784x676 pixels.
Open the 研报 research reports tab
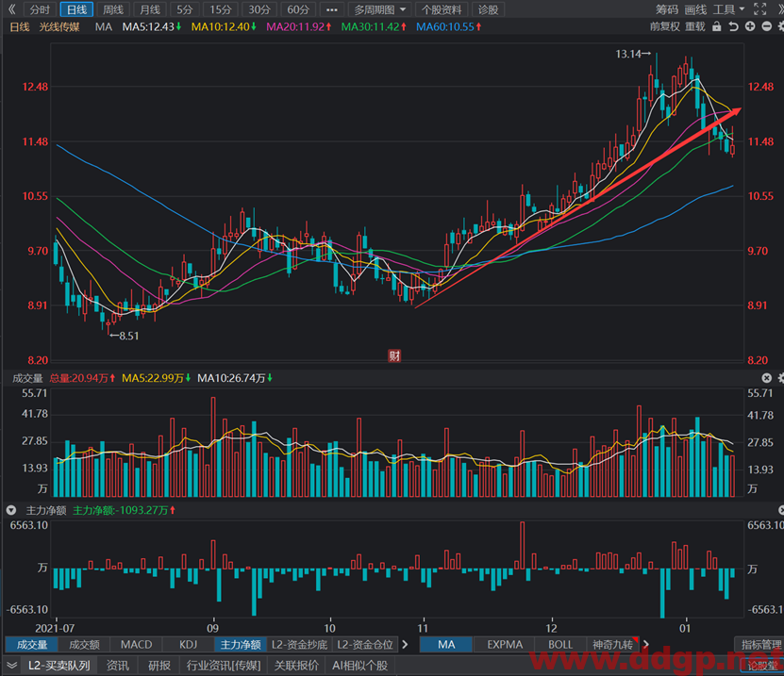[x=159, y=666]
